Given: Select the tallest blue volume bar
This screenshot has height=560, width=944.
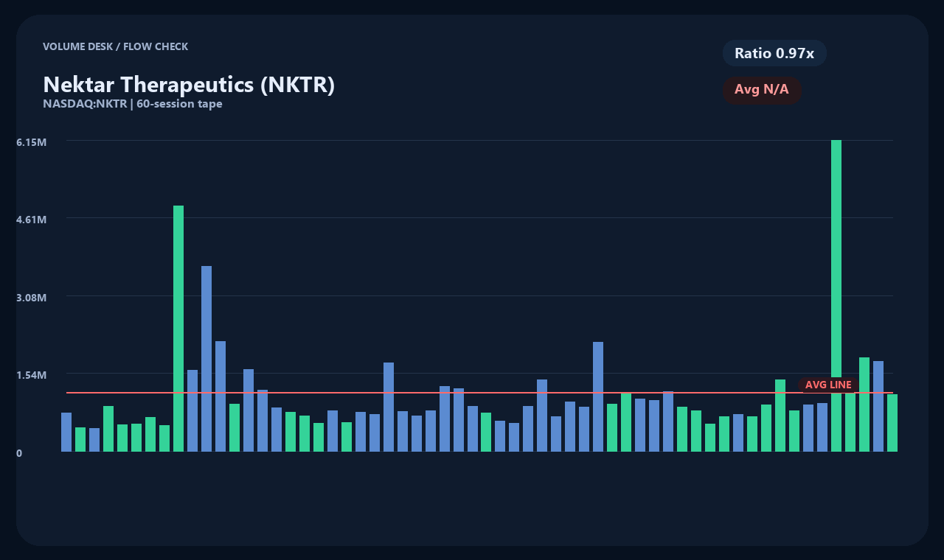Looking at the screenshot, I should (206, 359).
